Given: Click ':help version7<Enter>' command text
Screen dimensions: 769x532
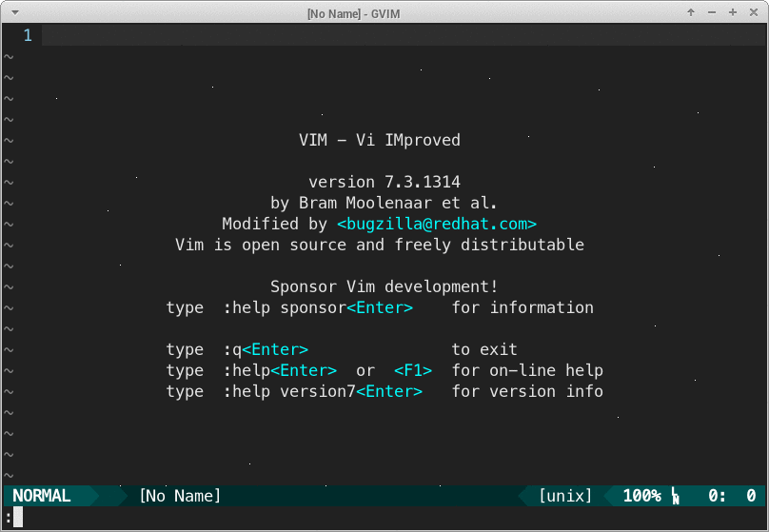Looking at the screenshot, I should pos(323,392).
